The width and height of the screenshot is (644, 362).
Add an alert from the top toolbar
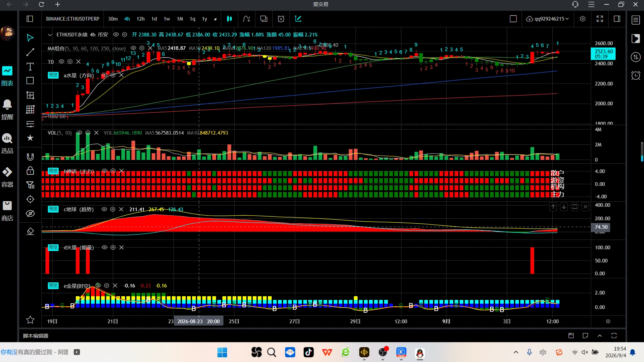pos(281,19)
